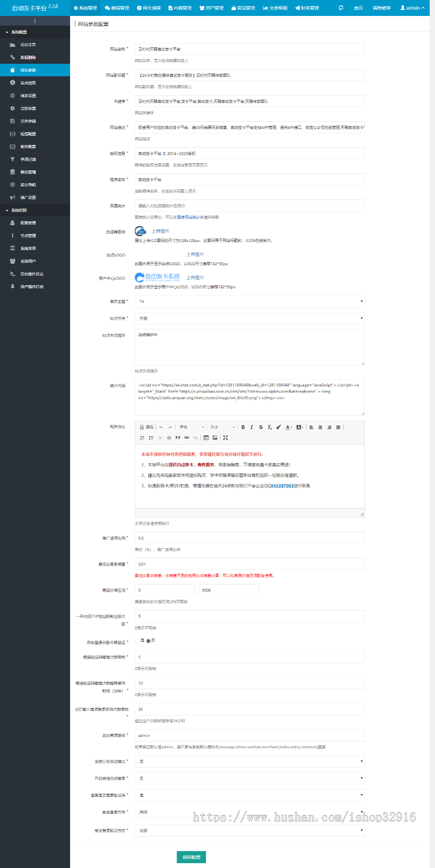Click the merchant center logo image

click(158, 277)
